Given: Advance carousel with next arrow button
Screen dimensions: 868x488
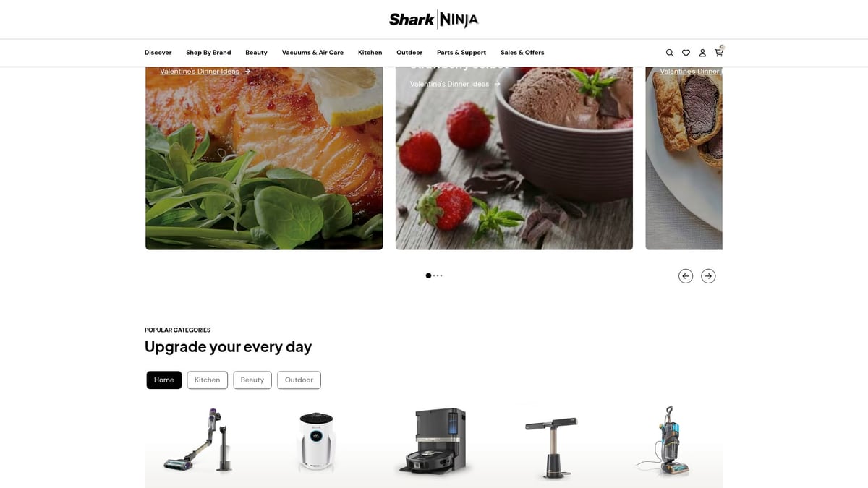Looking at the screenshot, I should pos(708,275).
